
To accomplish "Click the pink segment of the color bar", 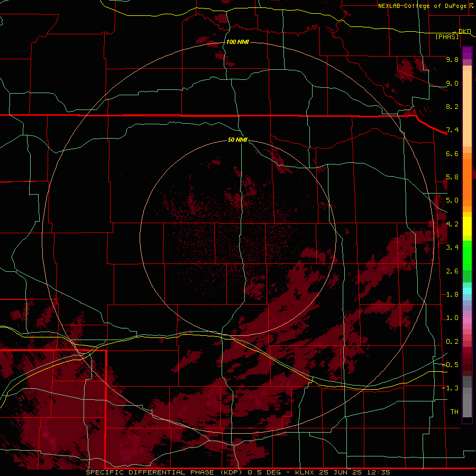I will tap(467, 321).
